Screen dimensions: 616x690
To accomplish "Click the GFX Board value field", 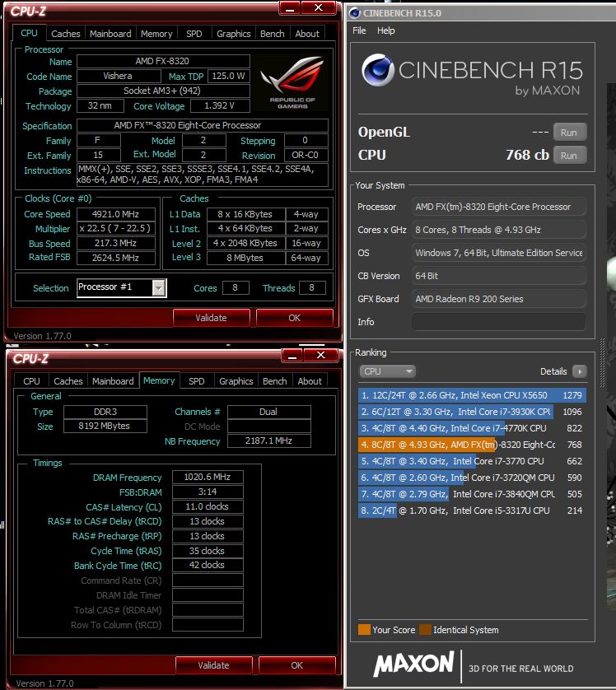I will click(x=499, y=299).
